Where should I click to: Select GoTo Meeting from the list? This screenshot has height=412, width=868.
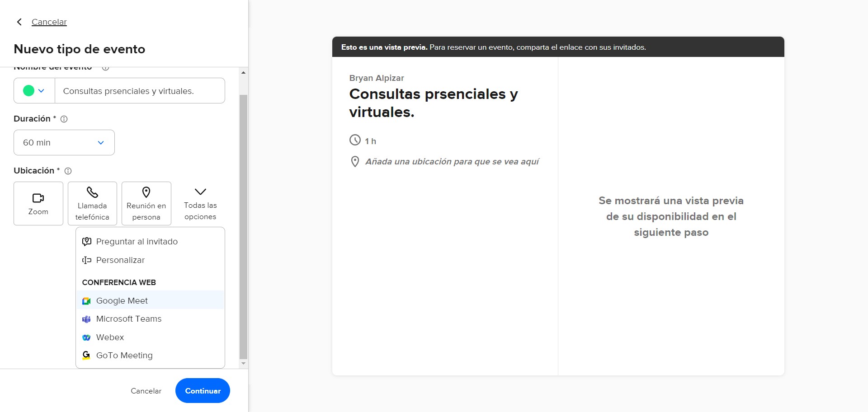click(124, 355)
